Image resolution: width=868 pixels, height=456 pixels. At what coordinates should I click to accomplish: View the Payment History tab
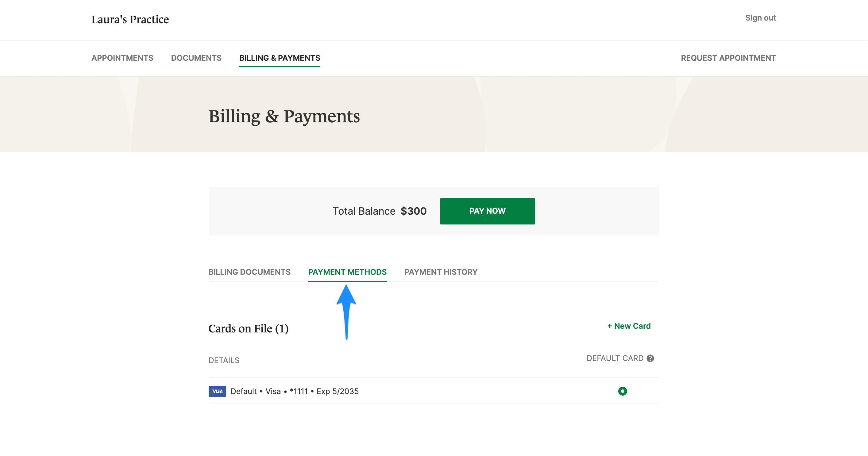tap(441, 272)
